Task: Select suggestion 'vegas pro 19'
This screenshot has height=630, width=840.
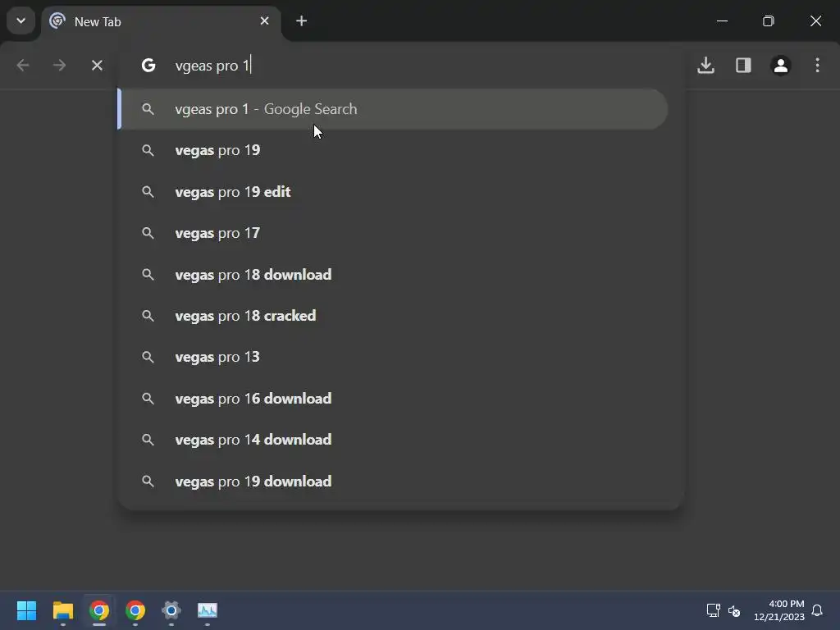Action: 393,151
